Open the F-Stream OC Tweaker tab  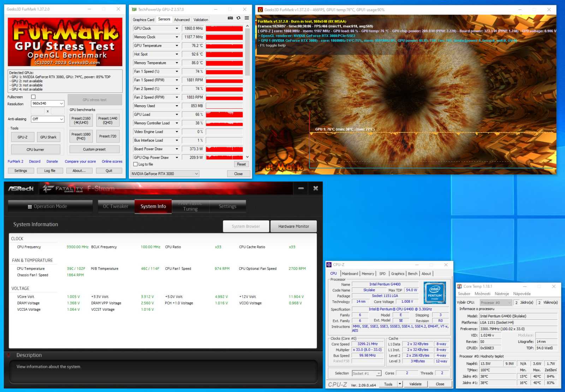tap(116, 207)
